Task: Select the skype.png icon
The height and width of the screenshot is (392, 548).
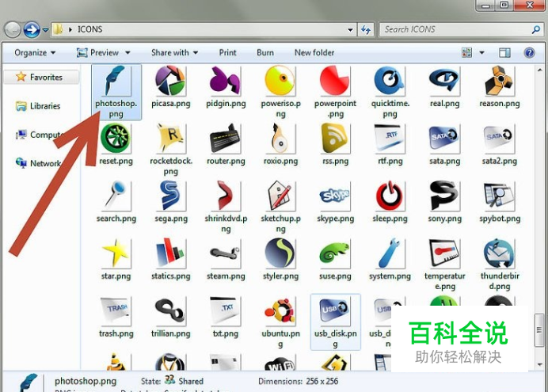Action: tap(335, 196)
